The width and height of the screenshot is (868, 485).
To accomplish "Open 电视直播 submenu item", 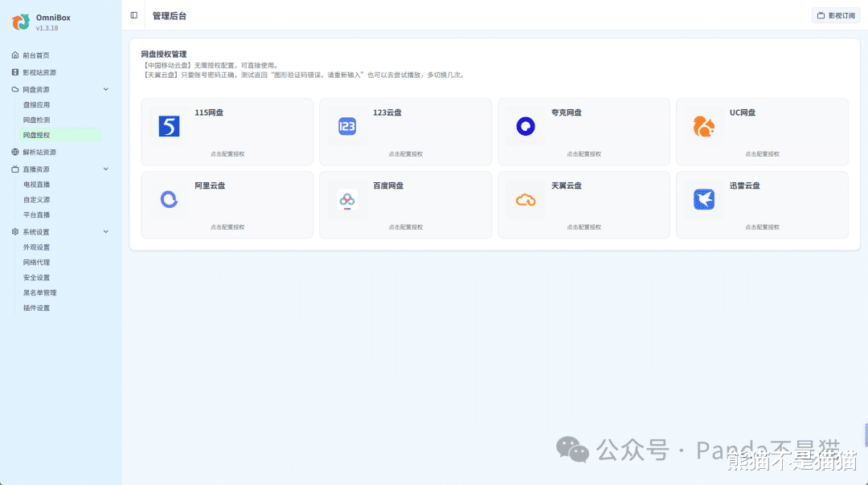I will (x=36, y=185).
